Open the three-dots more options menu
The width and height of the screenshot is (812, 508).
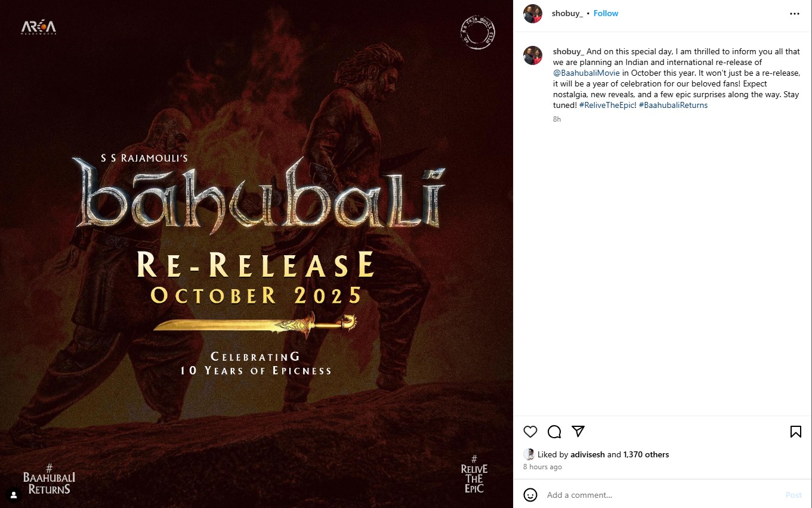795,14
